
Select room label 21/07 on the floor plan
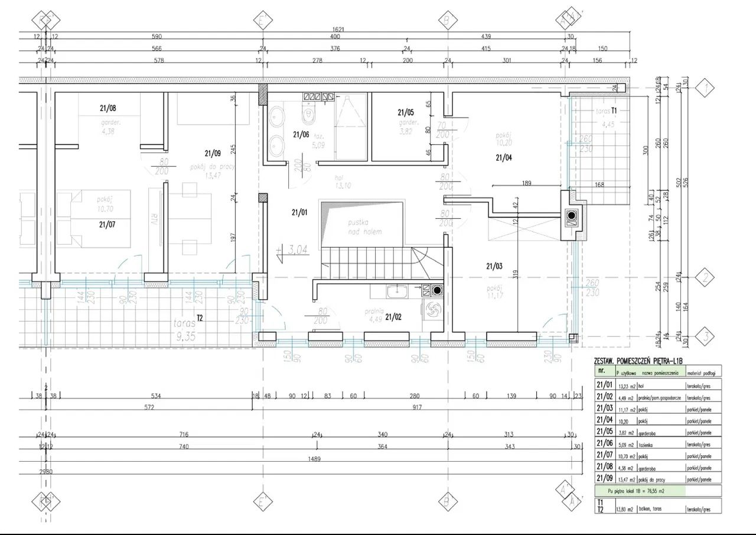pyautogui.click(x=107, y=224)
